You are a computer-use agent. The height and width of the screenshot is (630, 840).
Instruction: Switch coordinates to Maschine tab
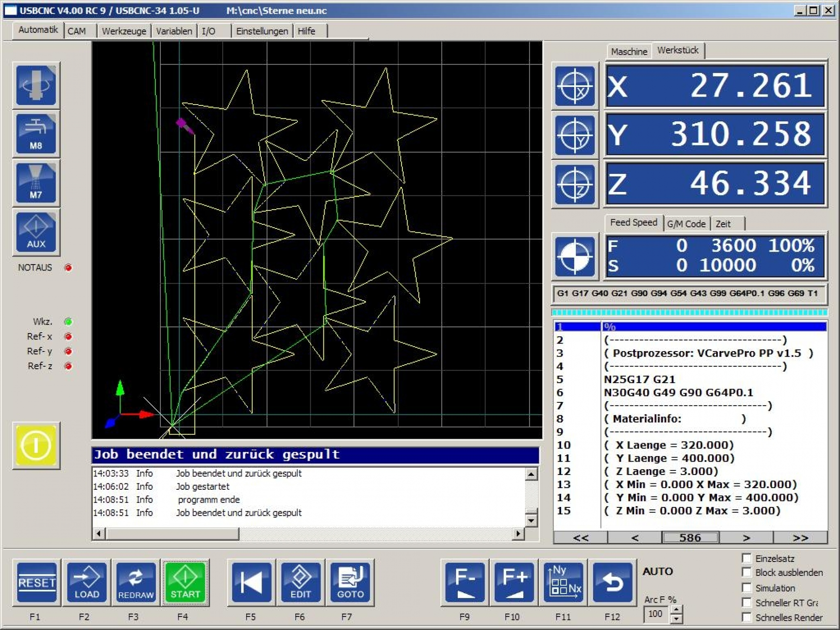629,52
